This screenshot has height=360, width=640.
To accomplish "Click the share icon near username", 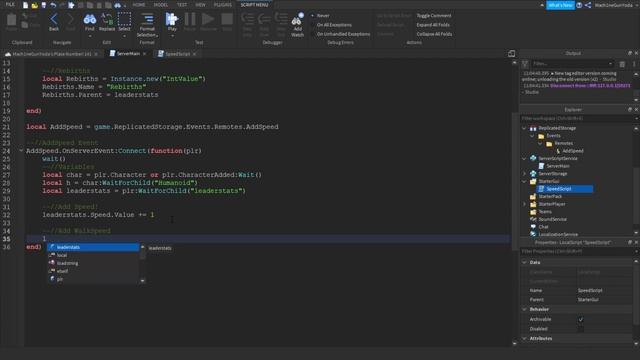I will click(x=588, y=5).
